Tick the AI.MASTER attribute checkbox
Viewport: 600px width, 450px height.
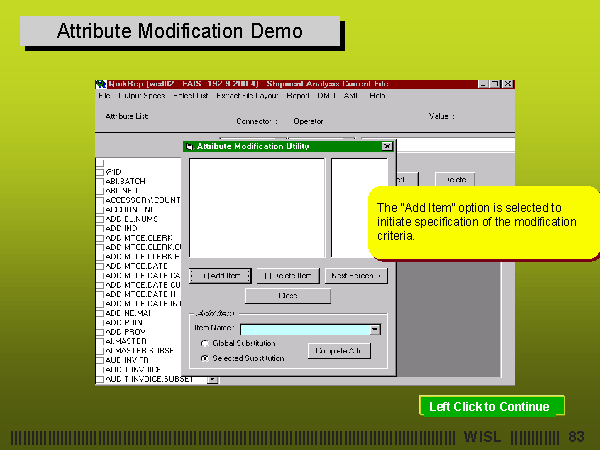tap(100, 341)
